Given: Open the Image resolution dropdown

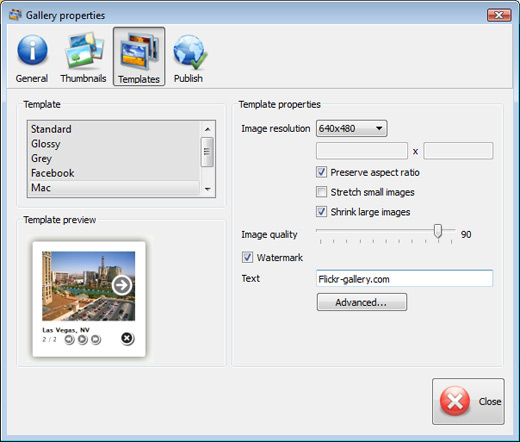Looking at the screenshot, I should (x=351, y=128).
